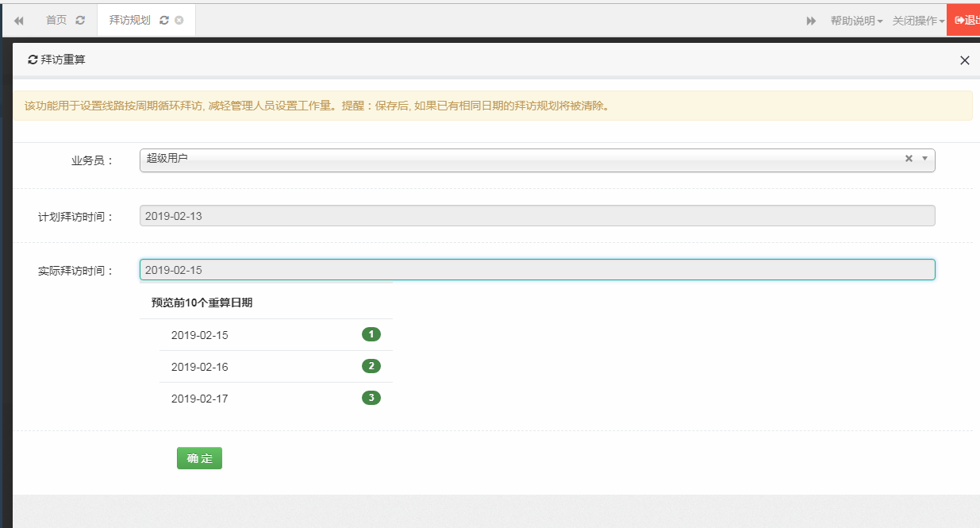Click the 拜访重算 dialog title refresh icon
The width and height of the screenshot is (980, 528).
click(33, 60)
